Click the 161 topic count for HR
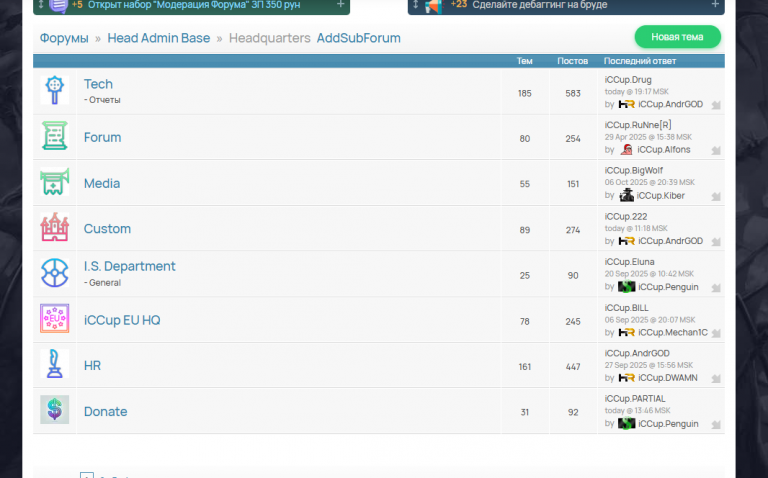768x478 pixels. [x=525, y=367]
